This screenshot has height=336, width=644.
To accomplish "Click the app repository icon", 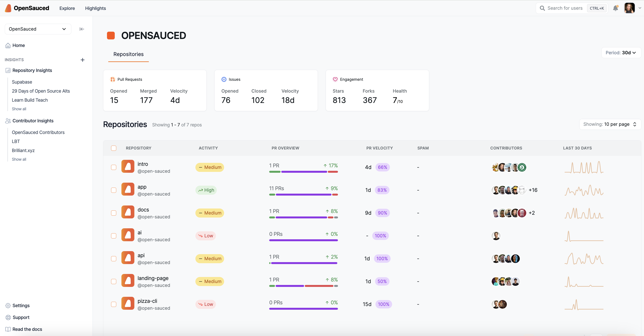I will click(128, 190).
